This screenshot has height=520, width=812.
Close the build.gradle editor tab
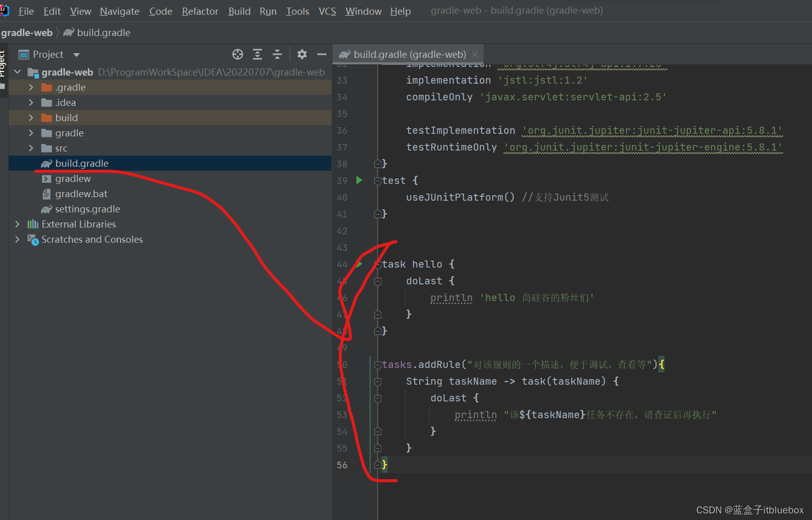475,54
